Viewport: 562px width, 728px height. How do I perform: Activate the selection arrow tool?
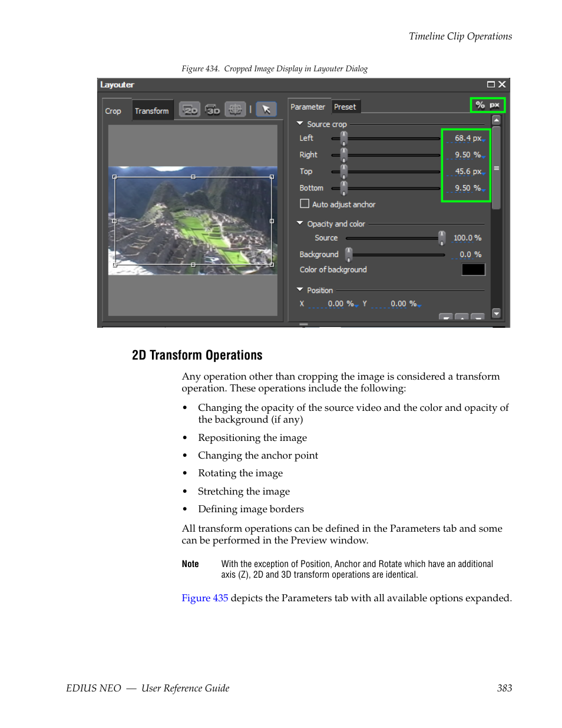coord(266,110)
